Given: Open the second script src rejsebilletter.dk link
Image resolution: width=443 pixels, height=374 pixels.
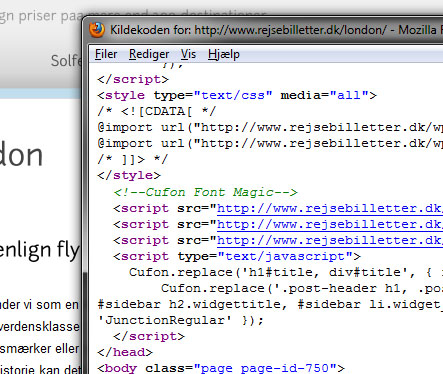Looking at the screenshot, I should click(x=330, y=225).
